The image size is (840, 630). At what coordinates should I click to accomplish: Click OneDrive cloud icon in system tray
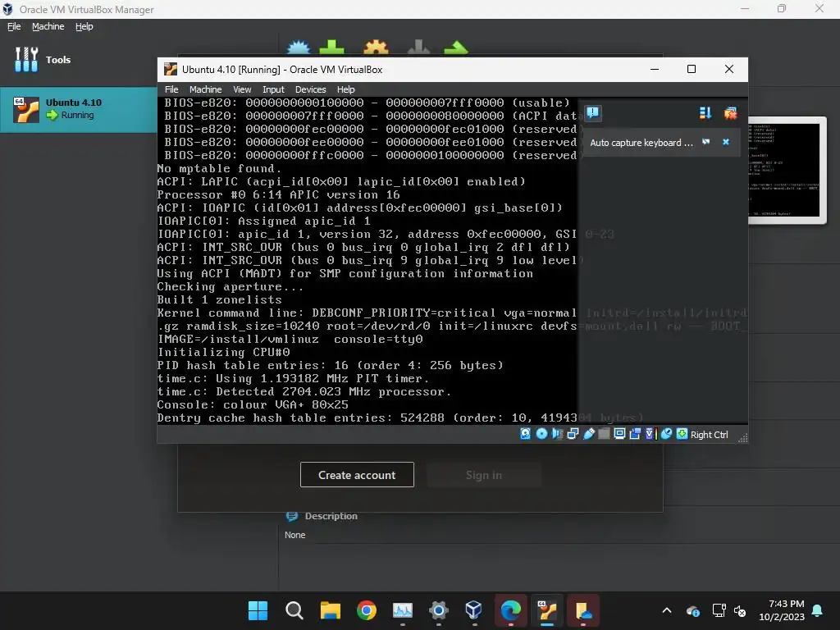[692, 610]
